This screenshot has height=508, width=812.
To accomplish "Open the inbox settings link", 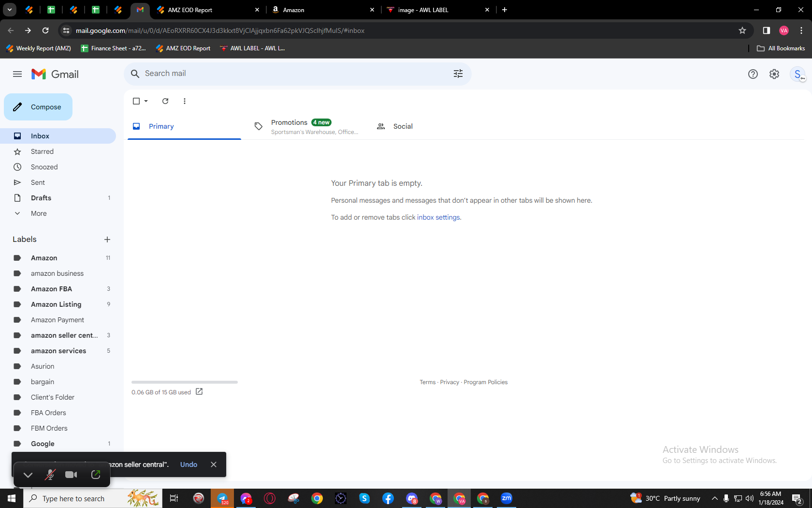I will pyautogui.click(x=438, y=217).
